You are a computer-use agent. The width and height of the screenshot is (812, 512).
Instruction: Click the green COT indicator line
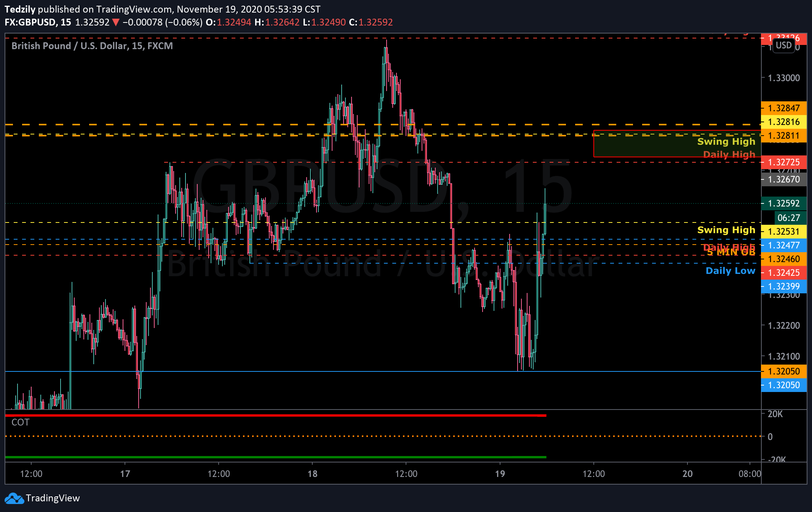pyautogui.click(x=276, y=457)
